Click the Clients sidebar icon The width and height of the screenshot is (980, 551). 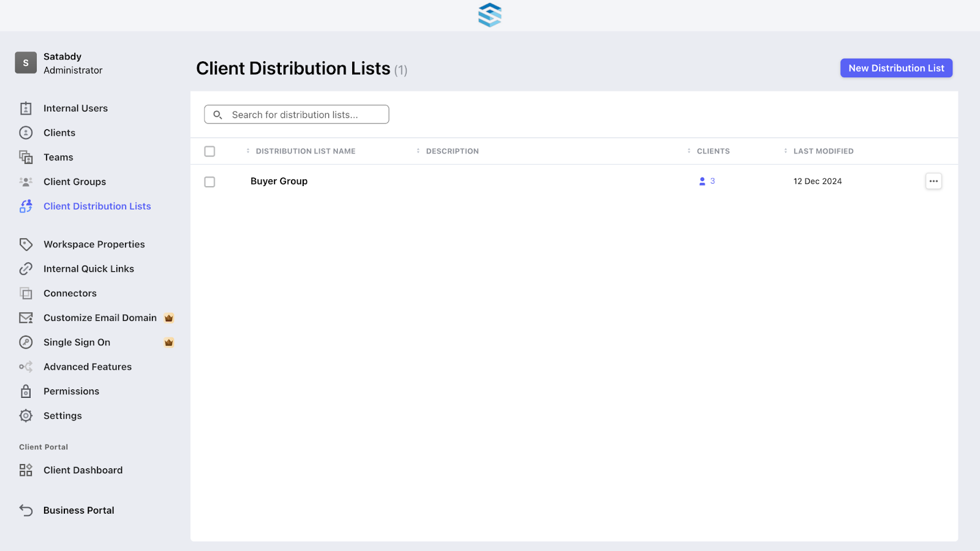click(26, 133)
